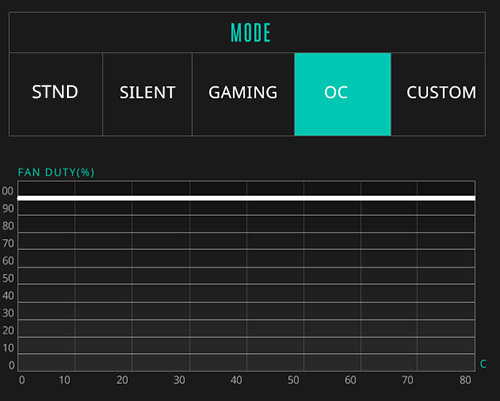Click the 50 label on temperature axis
Viewport: 500px width, 401px height.
click(293, 380)
